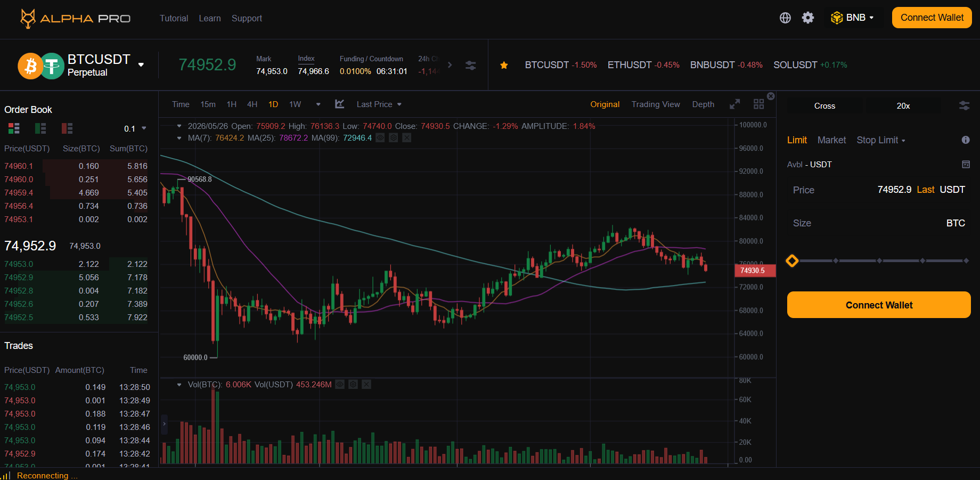Open the language globe icon

click(x=785, y=18)
